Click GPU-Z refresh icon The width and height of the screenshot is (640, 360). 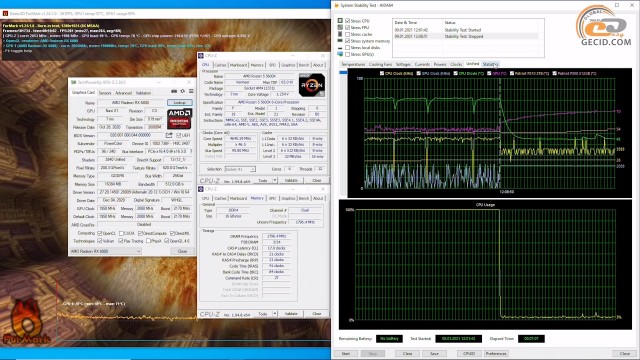point(182,91)
